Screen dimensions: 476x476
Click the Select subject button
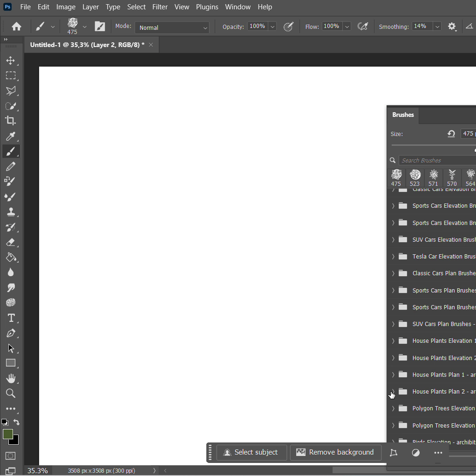click(x=251, y=452)
